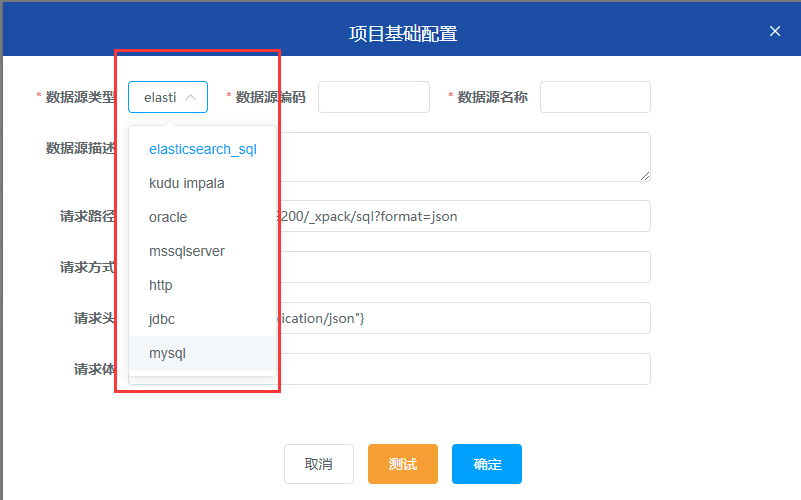The height and width of the screenshot is (500, 801).
Task: Click inside the 数据源描述 textarea
Action: tap(460, 157)
